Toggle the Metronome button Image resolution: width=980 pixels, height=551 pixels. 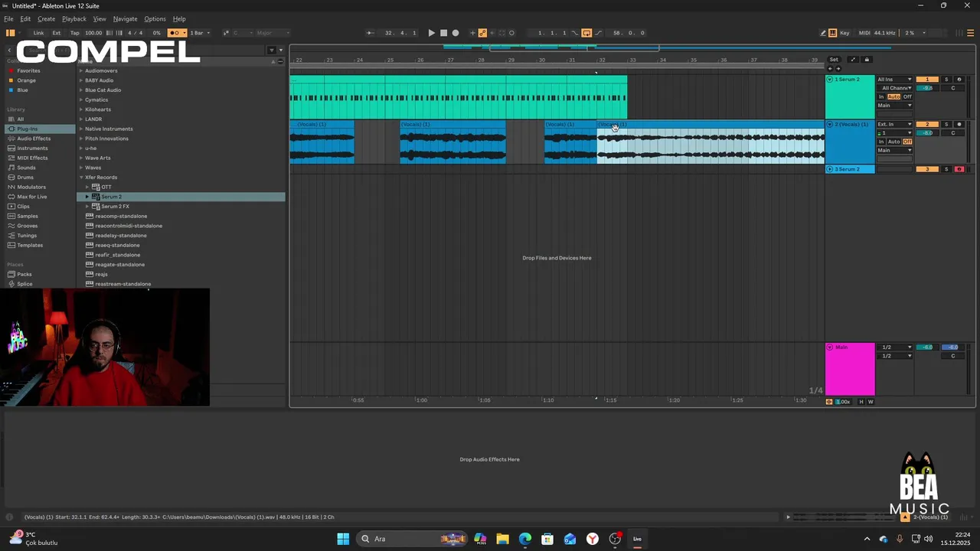(x=178, y=33)
